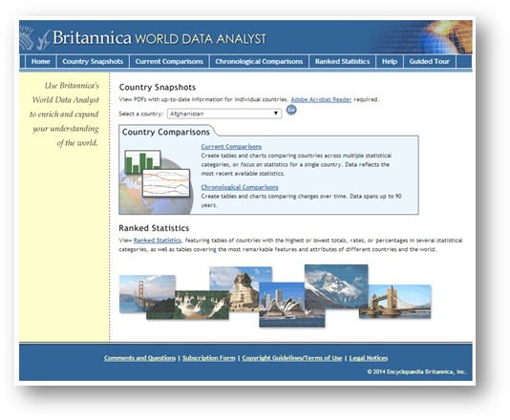Follow the Current Comparisons link in panel

pyautogui.click(x=231, y=147)
